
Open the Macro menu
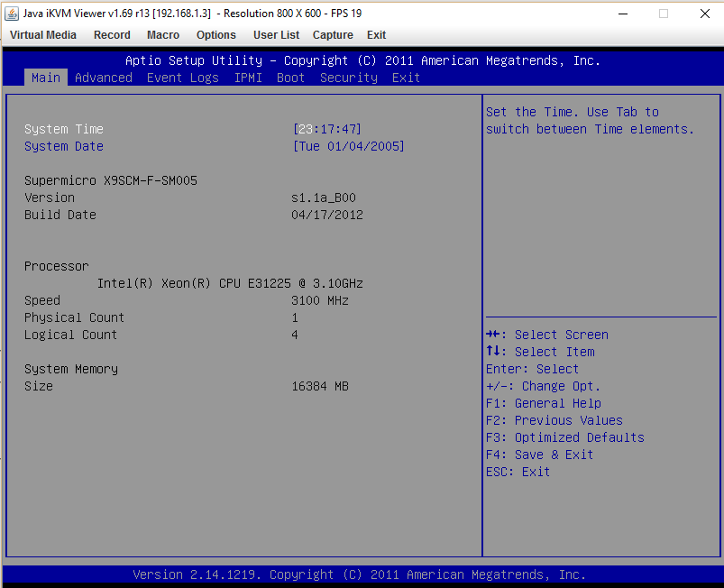(x=163, y=35)
